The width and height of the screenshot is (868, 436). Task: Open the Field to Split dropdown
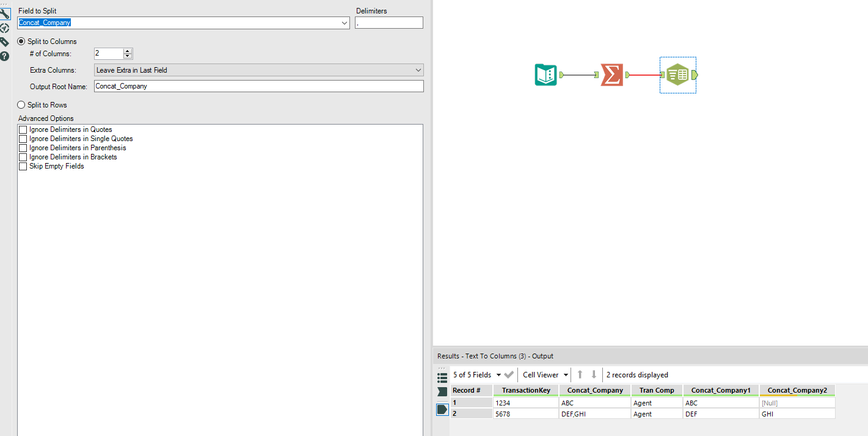344,22
